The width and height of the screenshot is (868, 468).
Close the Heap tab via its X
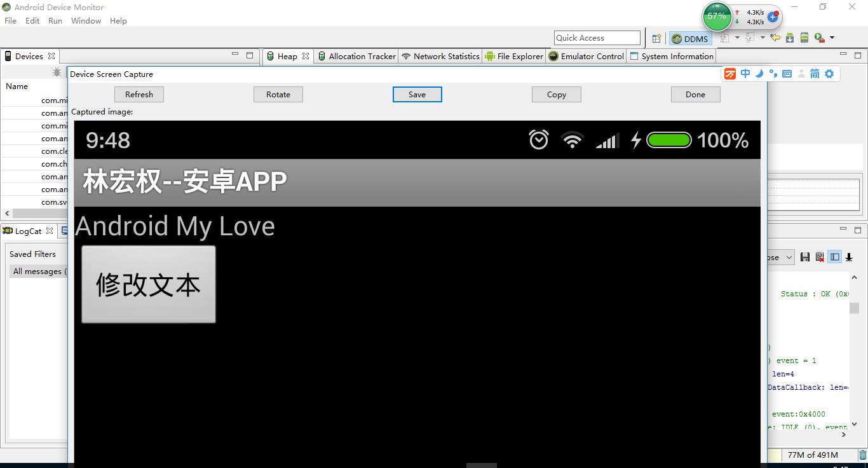[x=306, y=56]
